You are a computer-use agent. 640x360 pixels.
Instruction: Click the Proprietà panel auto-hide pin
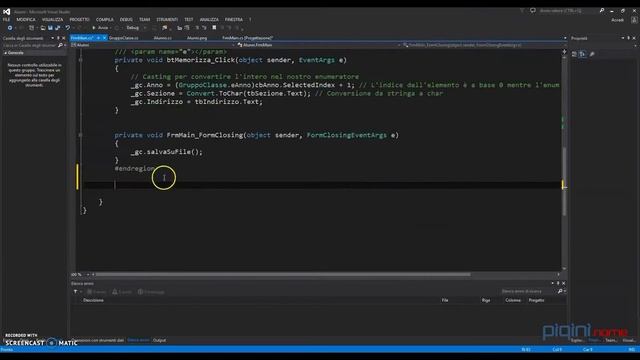coord(629,38)
